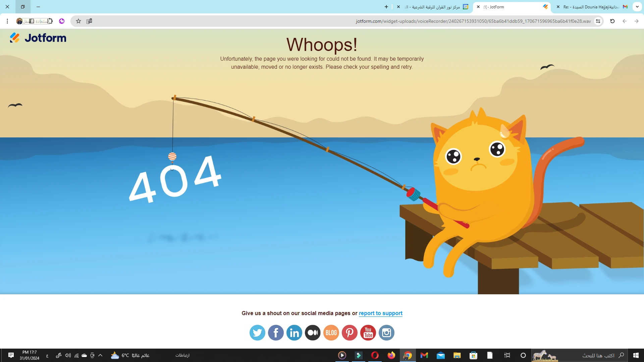Open the Chrome three-dot menu
The image size is (644, 362).
pos(7,21)
